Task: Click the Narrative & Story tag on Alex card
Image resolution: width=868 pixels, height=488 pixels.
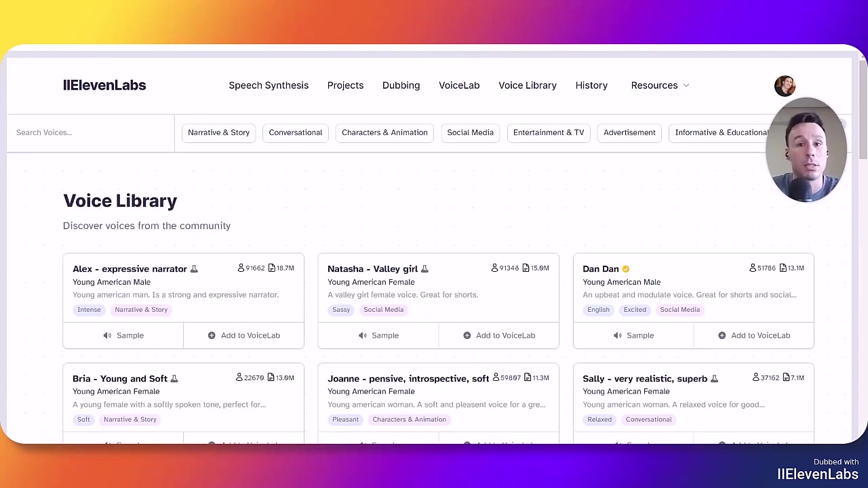Action: pyautogui.click(x=141, y=310)
